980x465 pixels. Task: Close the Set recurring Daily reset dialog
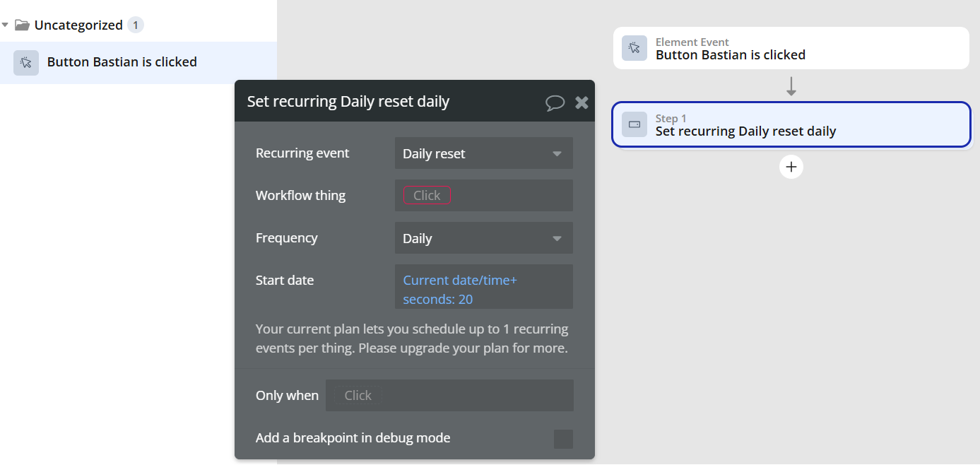point(581,102)
